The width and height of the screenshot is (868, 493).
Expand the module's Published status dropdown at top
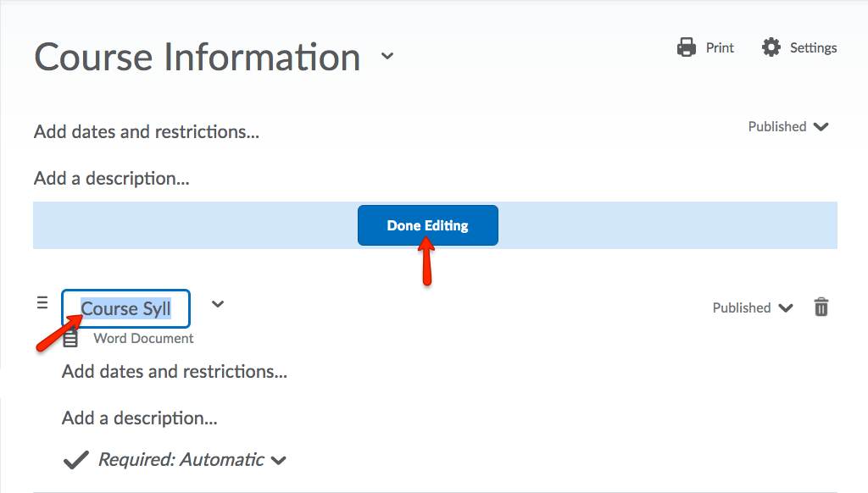(x=821, y=127)
